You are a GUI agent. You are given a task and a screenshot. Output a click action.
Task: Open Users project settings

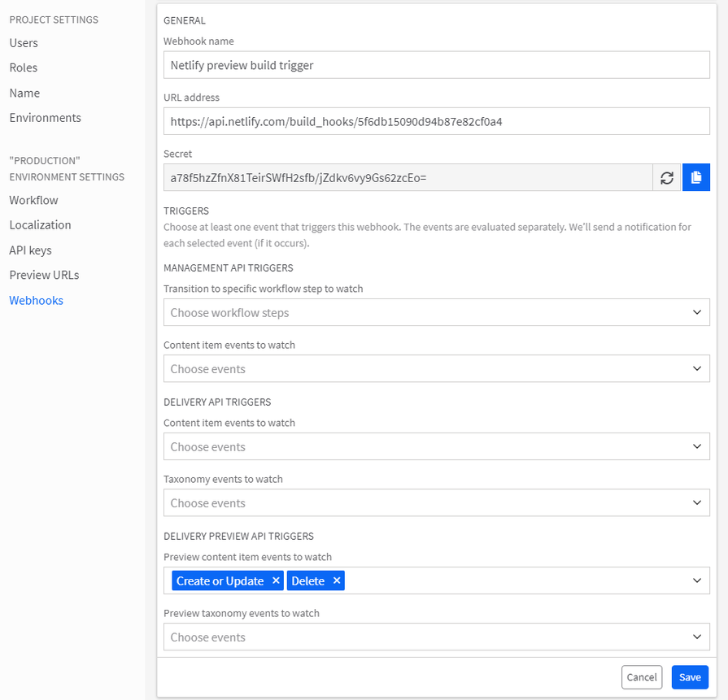click(24, 43)
